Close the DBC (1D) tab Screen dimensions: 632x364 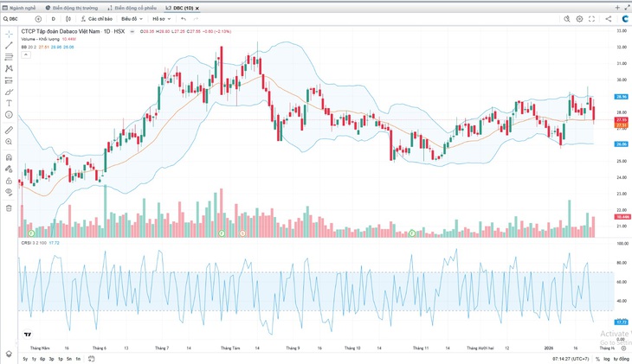pyautogui.click(x=197, y=8)
